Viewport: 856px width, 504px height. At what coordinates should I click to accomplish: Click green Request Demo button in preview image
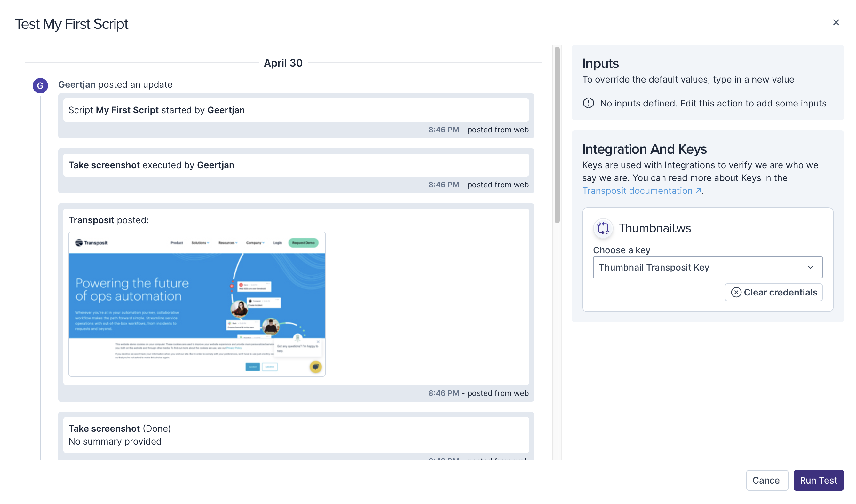click(303, 243)
